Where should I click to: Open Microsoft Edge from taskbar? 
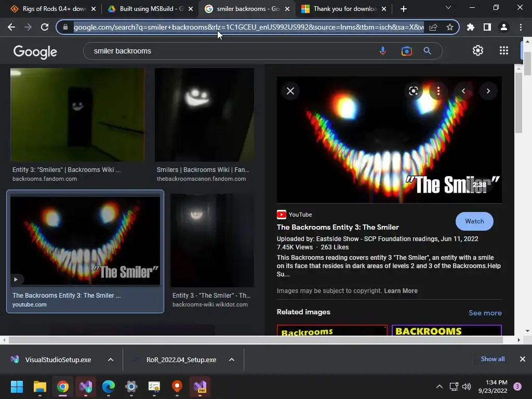(109, 387)
